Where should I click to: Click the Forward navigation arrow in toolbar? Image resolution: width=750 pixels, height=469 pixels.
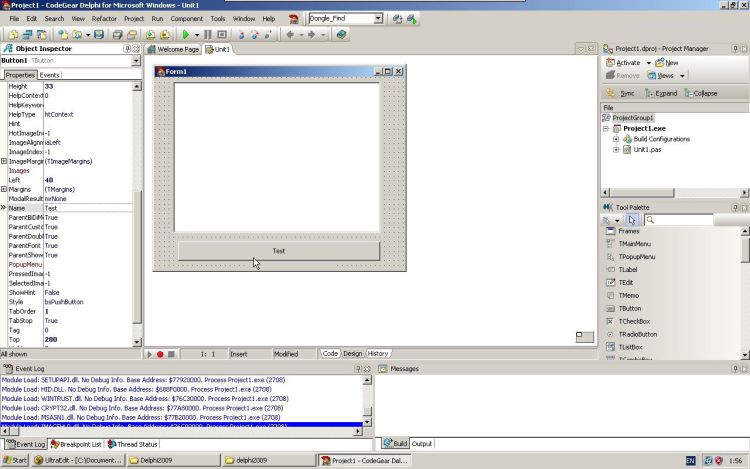tap(311, 34)
